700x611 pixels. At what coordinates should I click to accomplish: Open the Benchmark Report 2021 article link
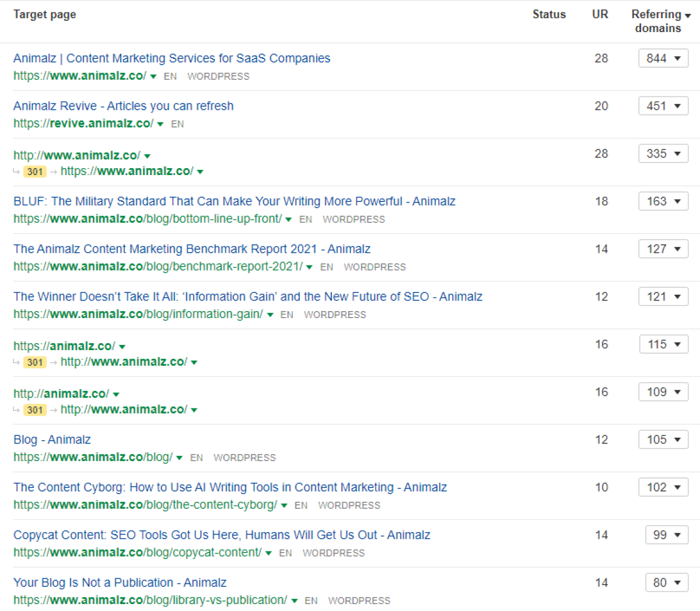(x=191, y=249)
